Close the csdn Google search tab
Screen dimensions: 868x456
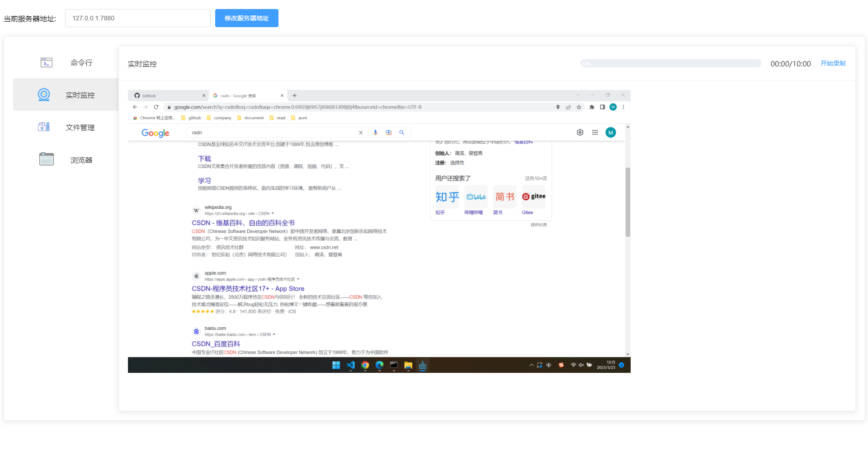[x=282, y=95]
